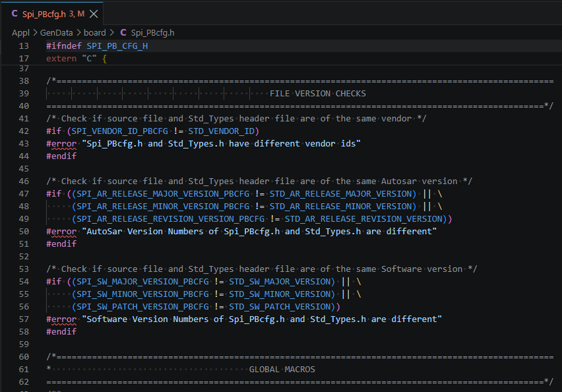Screen dimensions: 562x392
Task: Click the GLOBAL MACROS comment heading
Action: pos(282,370)
